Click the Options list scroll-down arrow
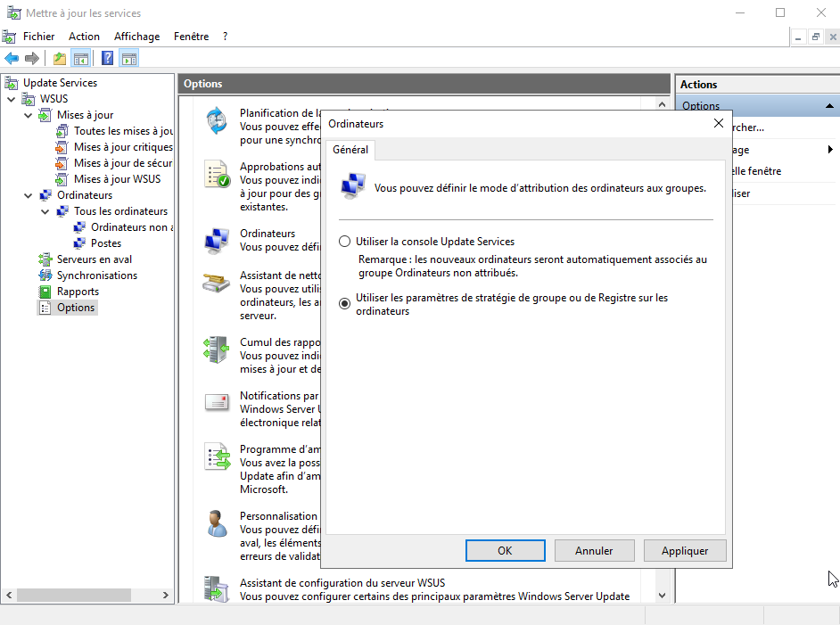The image size is (840, 625). click(x=663, y=596)
